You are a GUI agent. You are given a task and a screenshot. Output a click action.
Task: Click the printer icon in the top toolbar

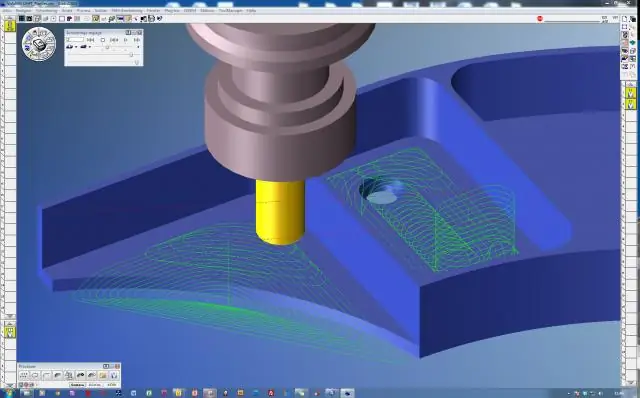151,19
